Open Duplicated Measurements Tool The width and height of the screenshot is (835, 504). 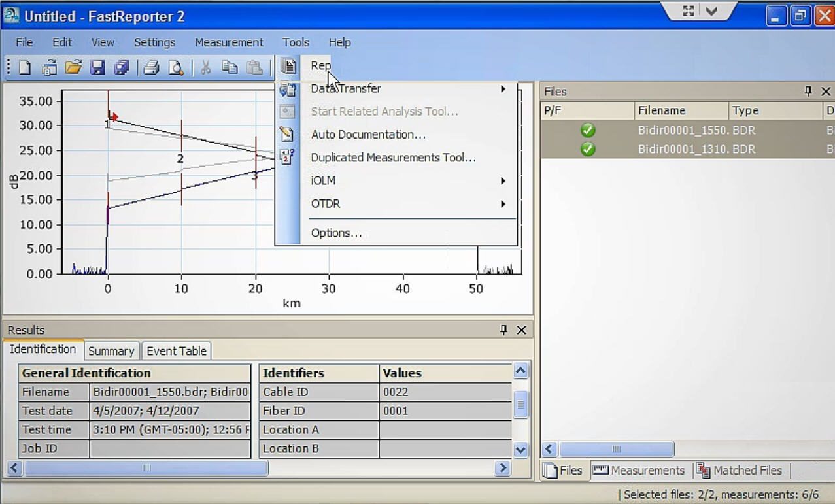[x=393, y=158]
